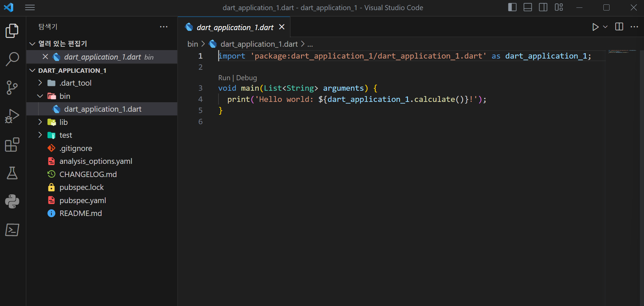Open the Extensions view
Screen dimensions: 644x306
[x=12, y=145]
